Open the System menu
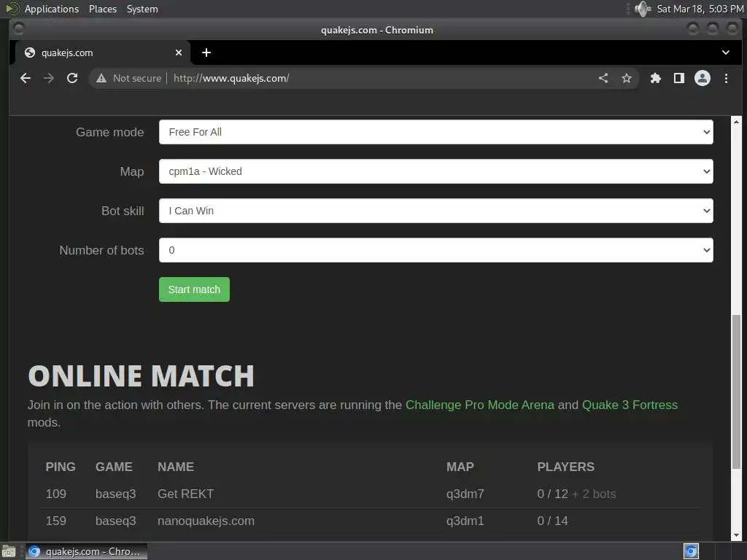This screenshot has width=747, height=560. [142, 9]
